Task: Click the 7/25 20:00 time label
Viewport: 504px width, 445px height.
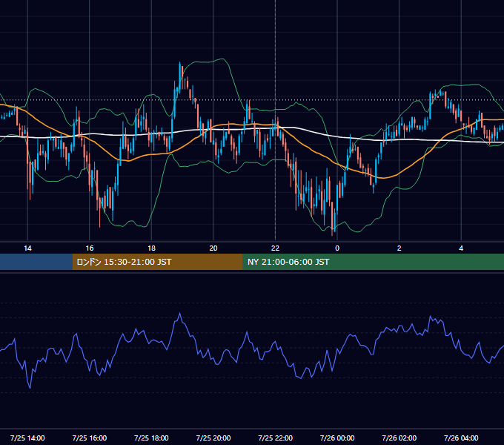Action: coord(213,438)
